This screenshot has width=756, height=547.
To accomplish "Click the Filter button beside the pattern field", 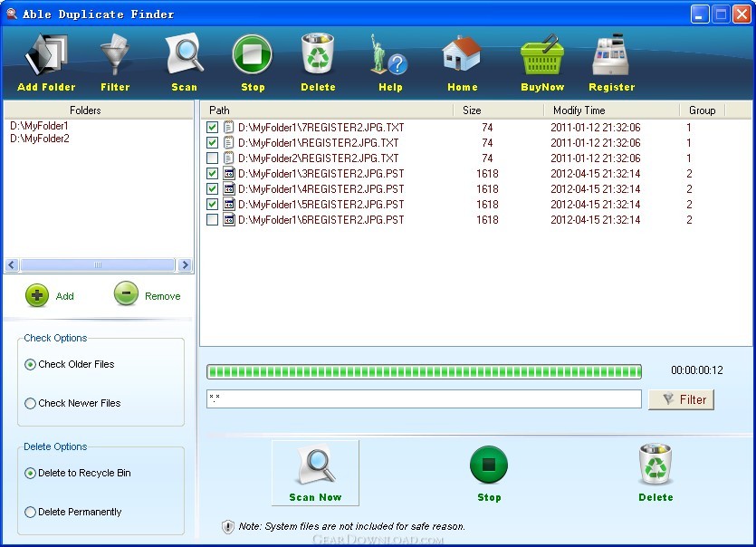I will pos(681,400).
